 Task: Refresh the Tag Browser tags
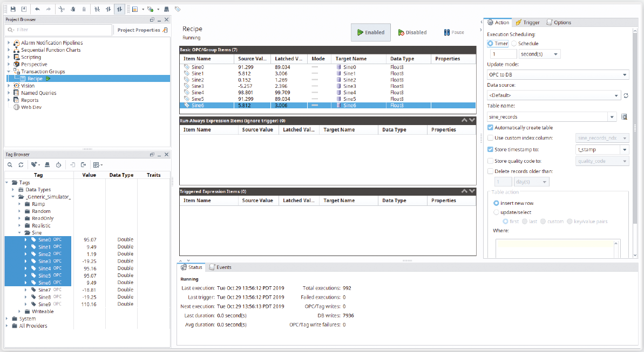21,164
